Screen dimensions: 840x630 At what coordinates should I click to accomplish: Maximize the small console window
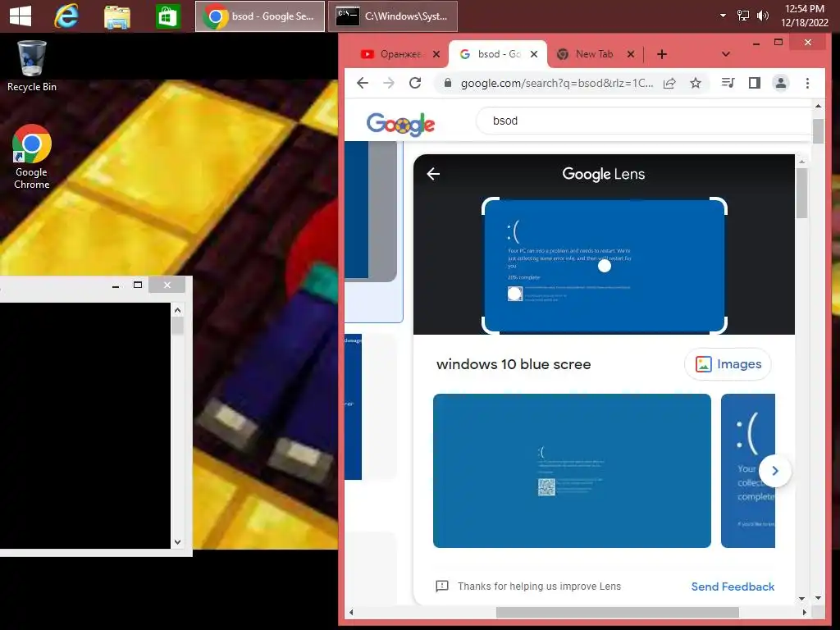point(138,285)
